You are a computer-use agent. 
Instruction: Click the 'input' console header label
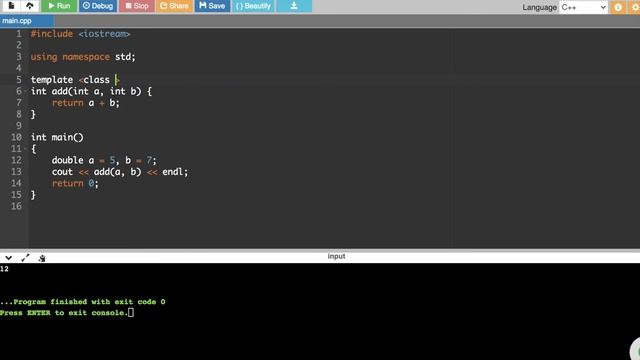(x=336, y=256)
